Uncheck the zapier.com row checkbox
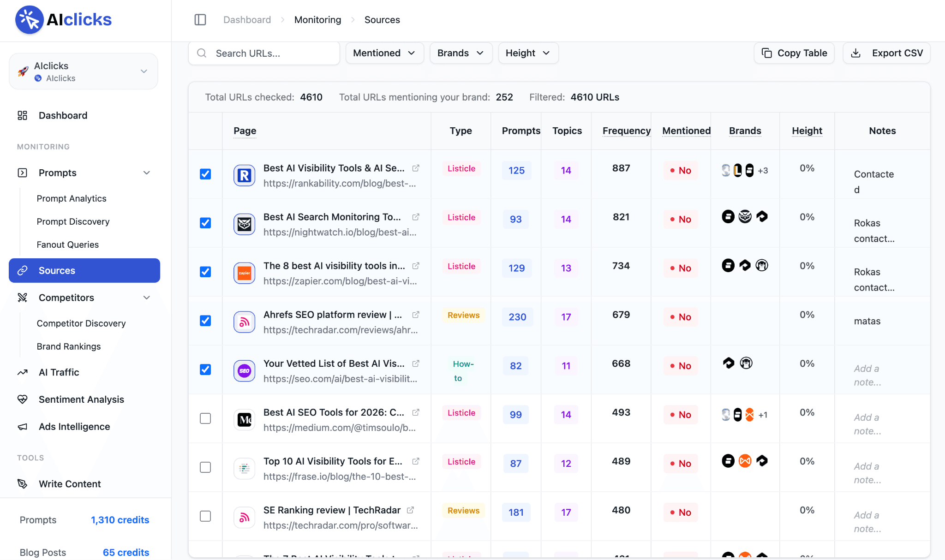Screen dimensions: 945x560 point(205,272)
